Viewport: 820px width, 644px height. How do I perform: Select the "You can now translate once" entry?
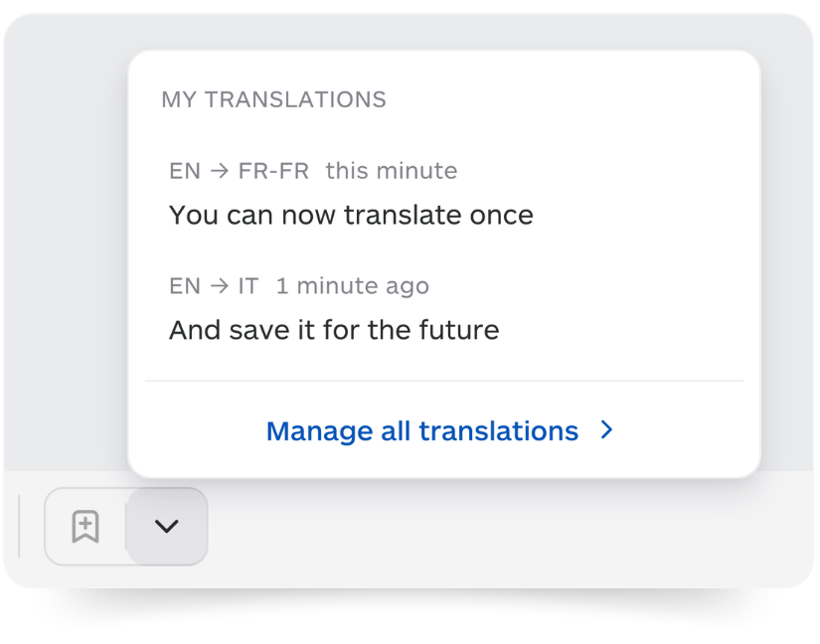point(351,215)
